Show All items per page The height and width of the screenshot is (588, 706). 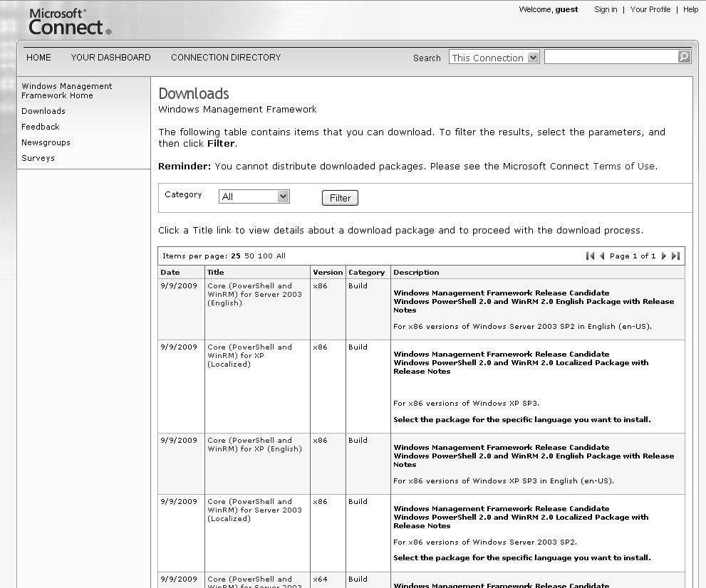(281, 256)
